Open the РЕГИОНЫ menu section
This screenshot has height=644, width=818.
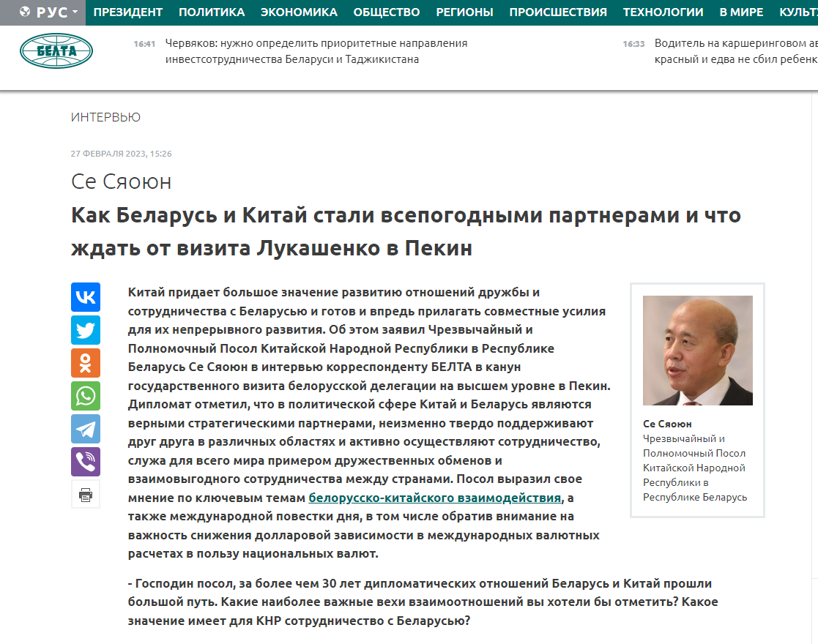pyautogui.click(x=465, y=12)
